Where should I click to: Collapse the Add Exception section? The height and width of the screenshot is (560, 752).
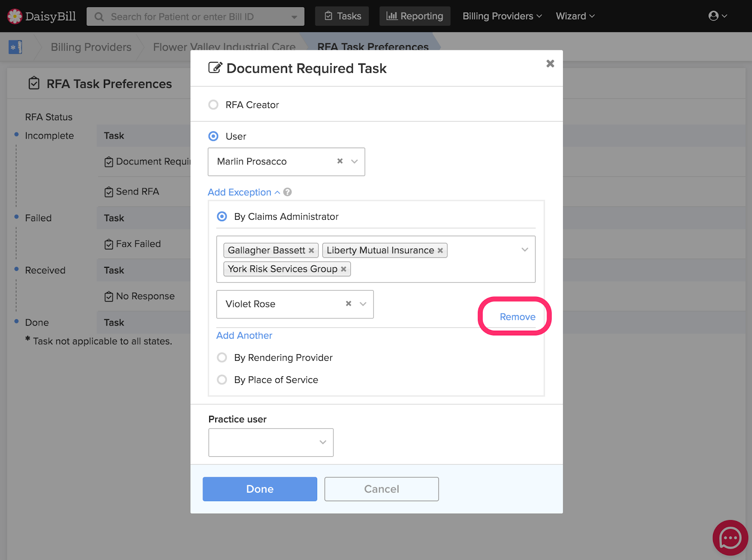click(244, 192)
